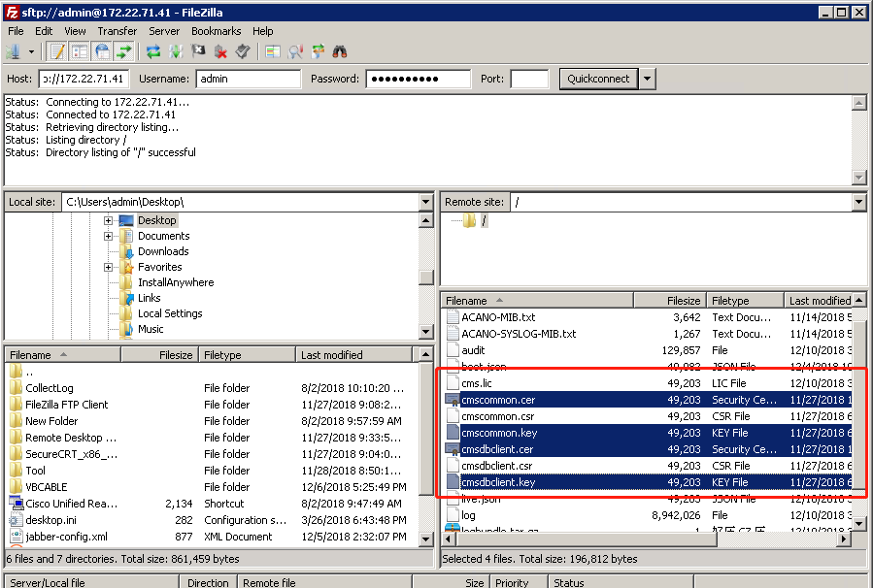Cancel the current operation

[x=198, y=52]
